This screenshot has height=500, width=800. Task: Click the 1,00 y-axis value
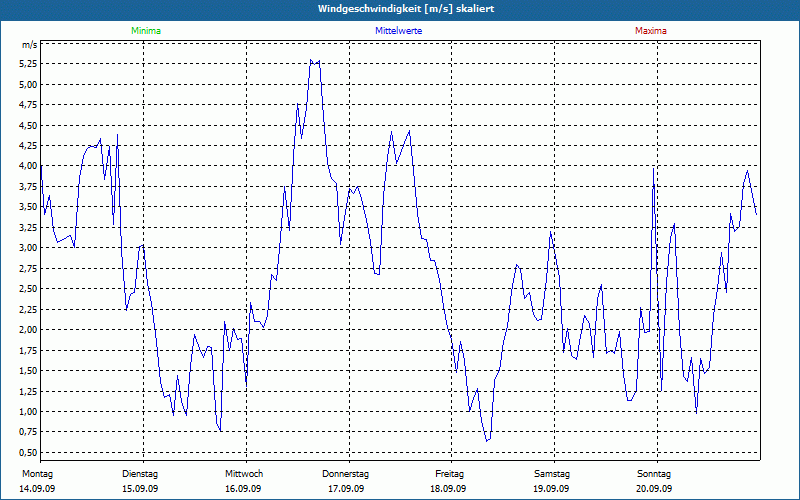pos(30,412)
